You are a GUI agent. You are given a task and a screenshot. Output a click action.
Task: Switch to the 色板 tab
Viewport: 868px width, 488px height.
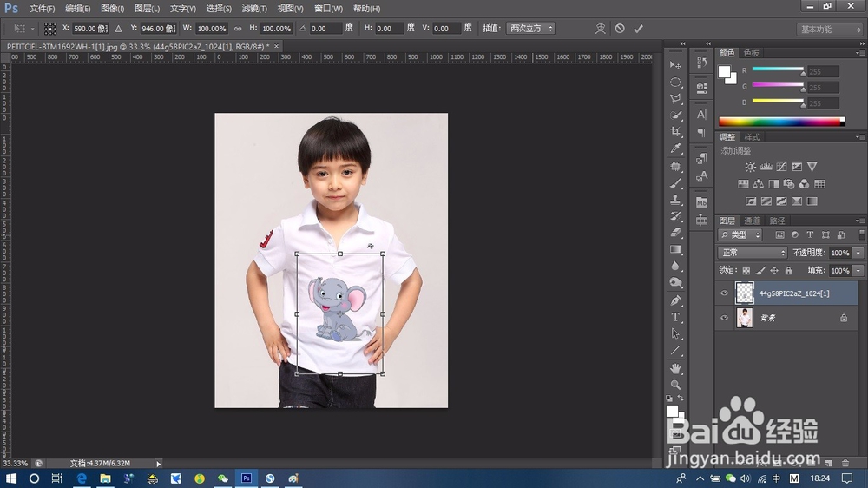tap(752, 53)
